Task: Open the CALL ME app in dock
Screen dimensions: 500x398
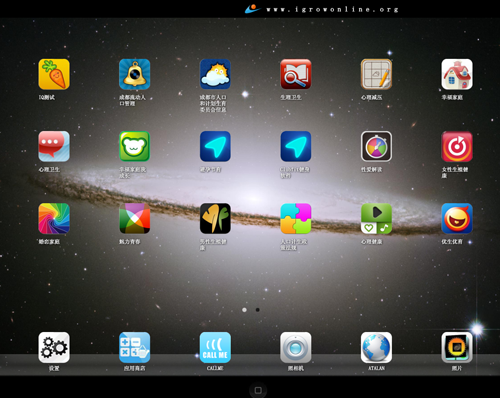Action: click(215, 347)
